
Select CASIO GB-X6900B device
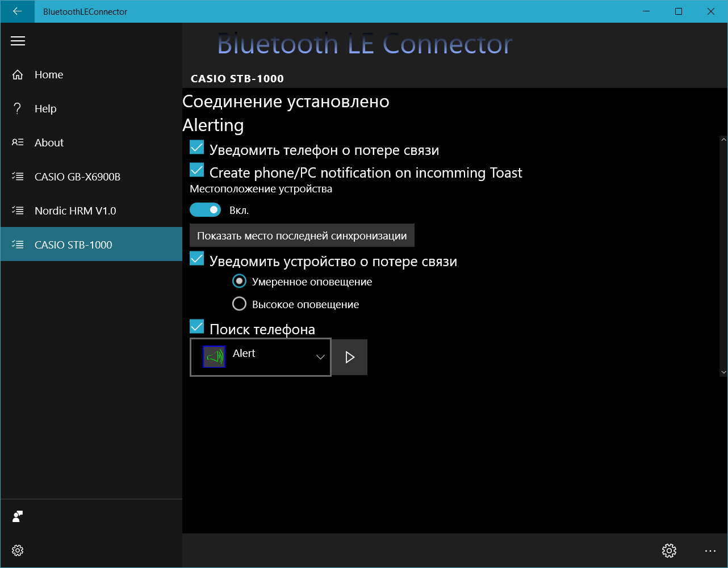91,176
